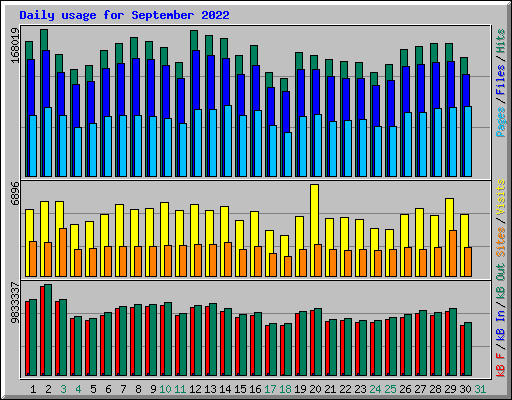
Task: Click the 168019 axis value
Action: (x=15, y=45)
